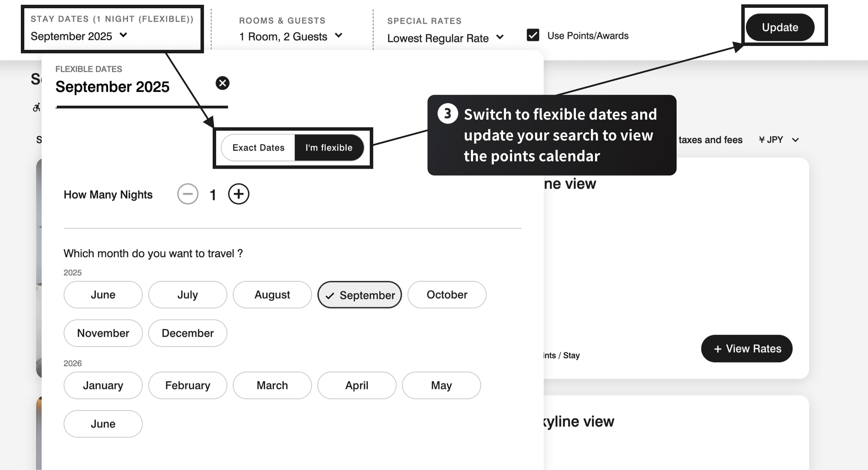The image size is (868, 470).
Task: Switch to Exact Dates option
Action: (258, 147)
